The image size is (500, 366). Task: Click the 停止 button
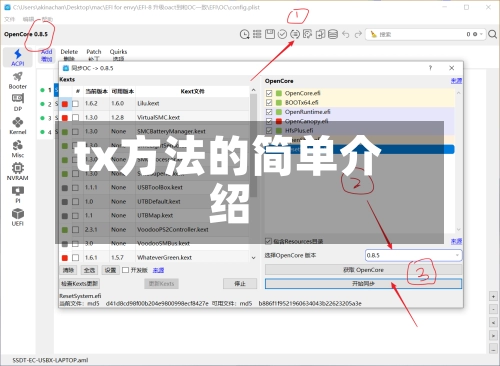240,284
